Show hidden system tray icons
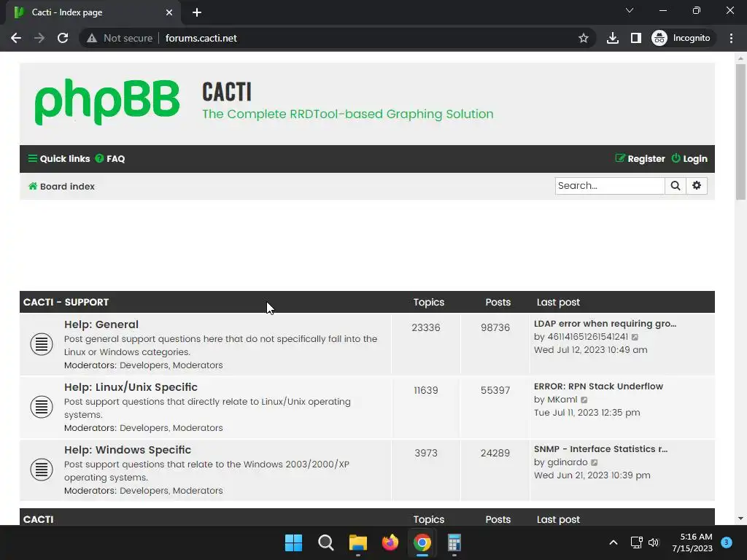 (x=614, y=542)
